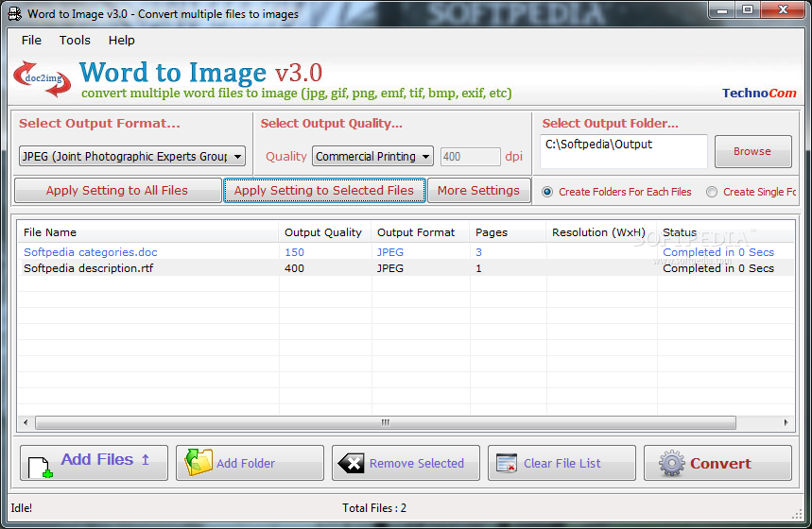
Task: Click the Convert button label
Action: (x=720, y=463)
